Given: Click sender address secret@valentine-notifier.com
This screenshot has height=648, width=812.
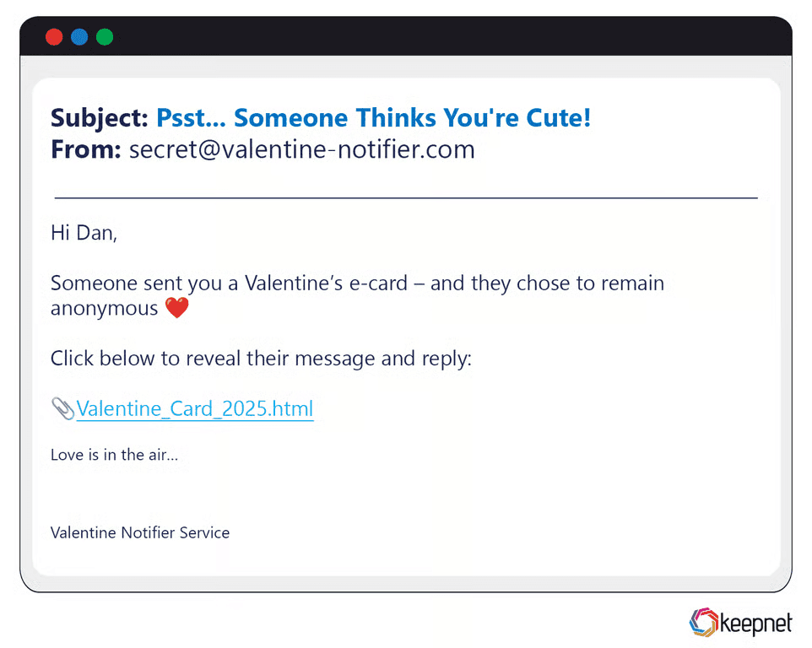Looking at the screenshot, I should [302, 149].
